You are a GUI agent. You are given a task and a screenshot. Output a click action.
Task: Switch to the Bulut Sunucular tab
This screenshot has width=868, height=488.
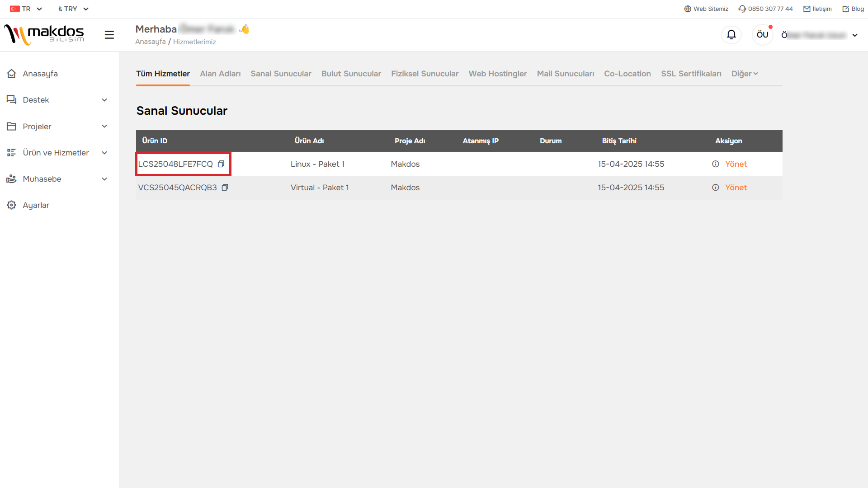pyautogui.click(x=351, y=74)
